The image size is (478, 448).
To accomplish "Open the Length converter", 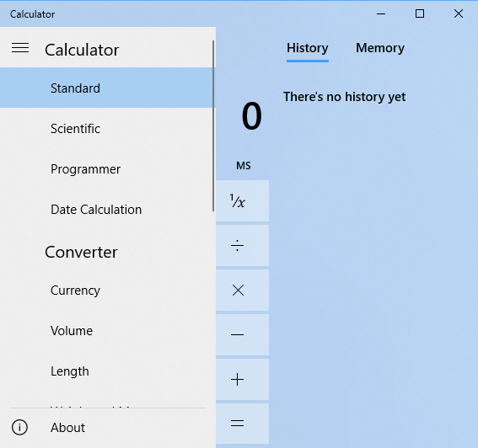I will [106, 371].
